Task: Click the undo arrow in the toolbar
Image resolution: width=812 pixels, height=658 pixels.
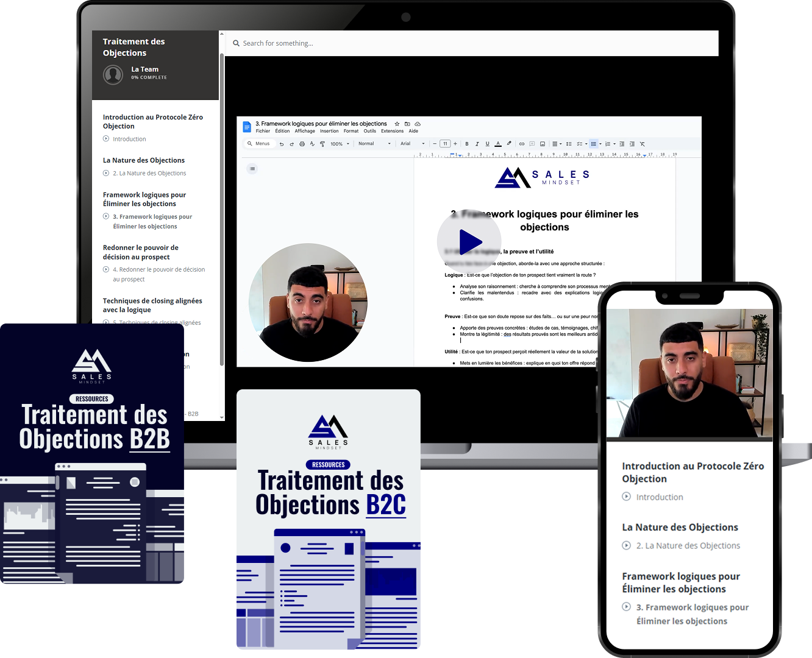Action: click(x=282, y=144)
